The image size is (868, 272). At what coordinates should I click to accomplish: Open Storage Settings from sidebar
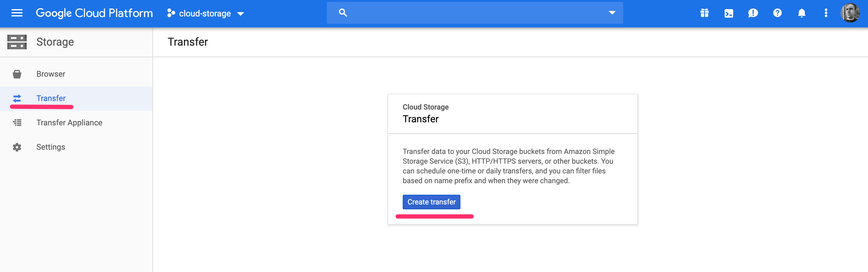click(50, 147)
